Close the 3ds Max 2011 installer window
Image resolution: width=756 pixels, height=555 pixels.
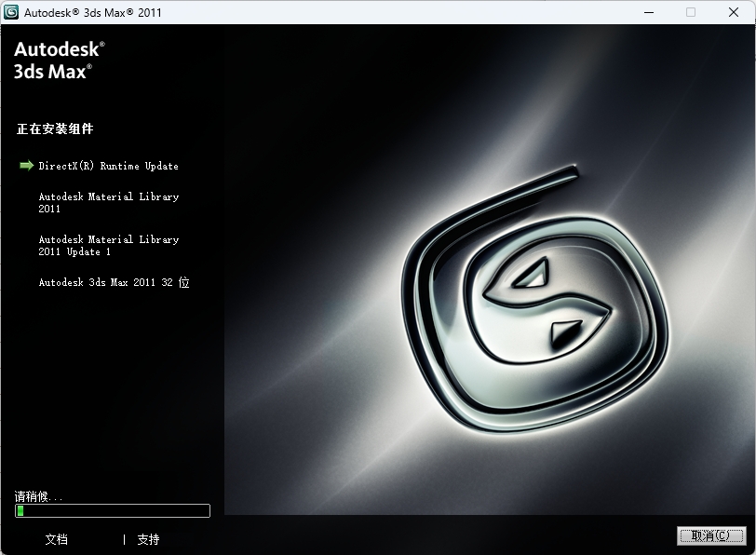click(x=734, y=12)
